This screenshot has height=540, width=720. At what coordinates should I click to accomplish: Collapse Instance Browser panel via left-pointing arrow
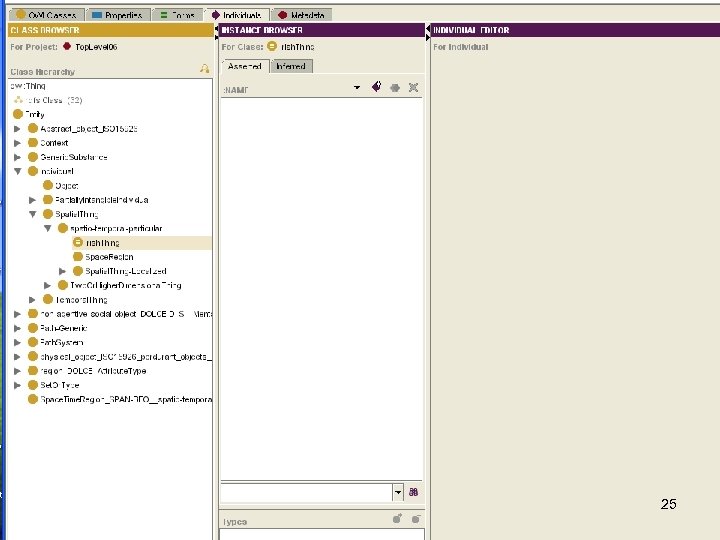pyautogui.click(x=428, y=29)
